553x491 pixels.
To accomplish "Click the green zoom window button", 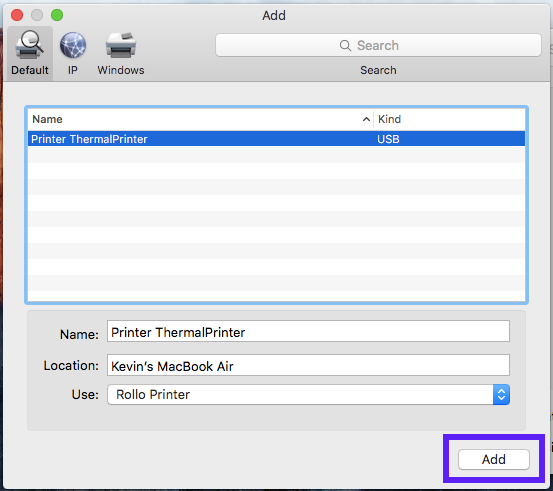I will [57, 15].
